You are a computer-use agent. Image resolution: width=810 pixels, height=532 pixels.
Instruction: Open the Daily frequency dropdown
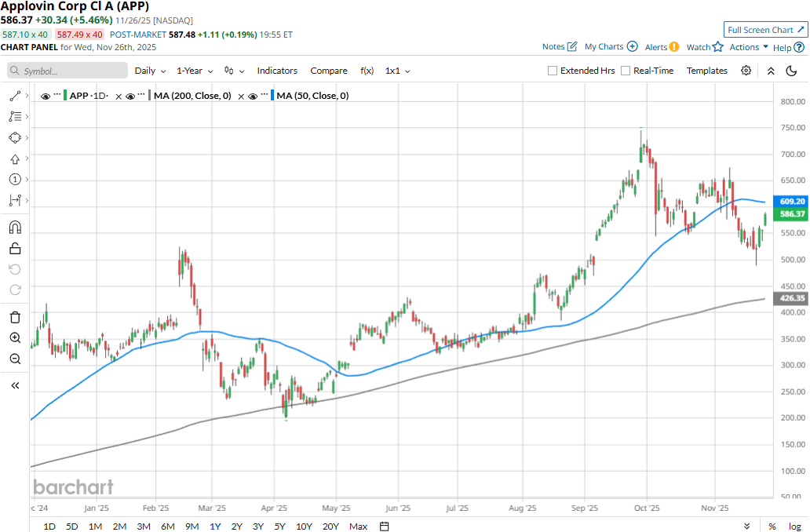click(x=150, y=71)
